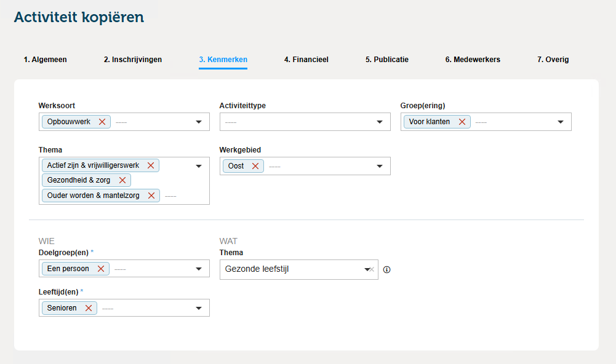Screen dimensions: 616x364
Task: Remove the Senioren tag
Action: [x=89, y=308]
